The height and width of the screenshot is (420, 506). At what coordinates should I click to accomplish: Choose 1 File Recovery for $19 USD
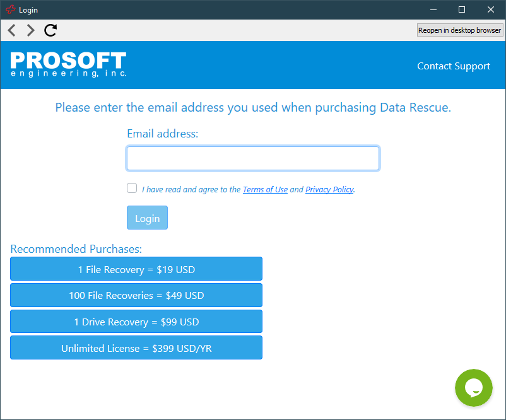point(136,269)
